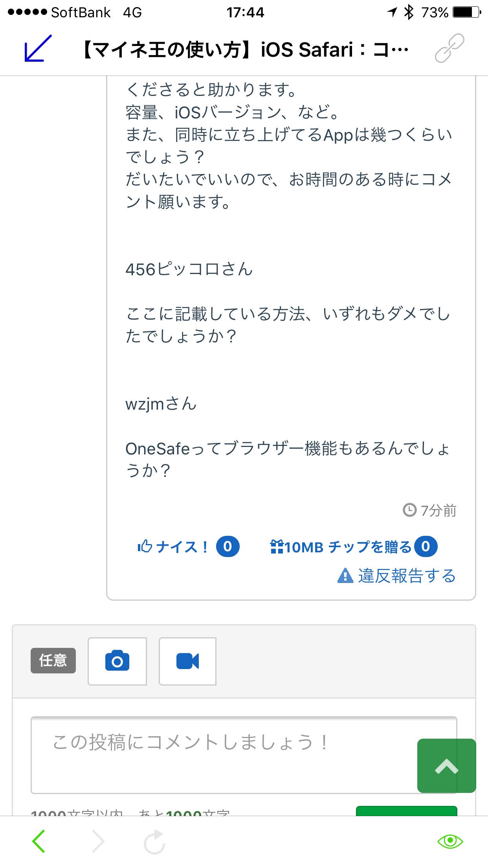This screenshot has width=488, height=868.
Task: Tap the ナイス count badge
Action: tap(227, 546)
